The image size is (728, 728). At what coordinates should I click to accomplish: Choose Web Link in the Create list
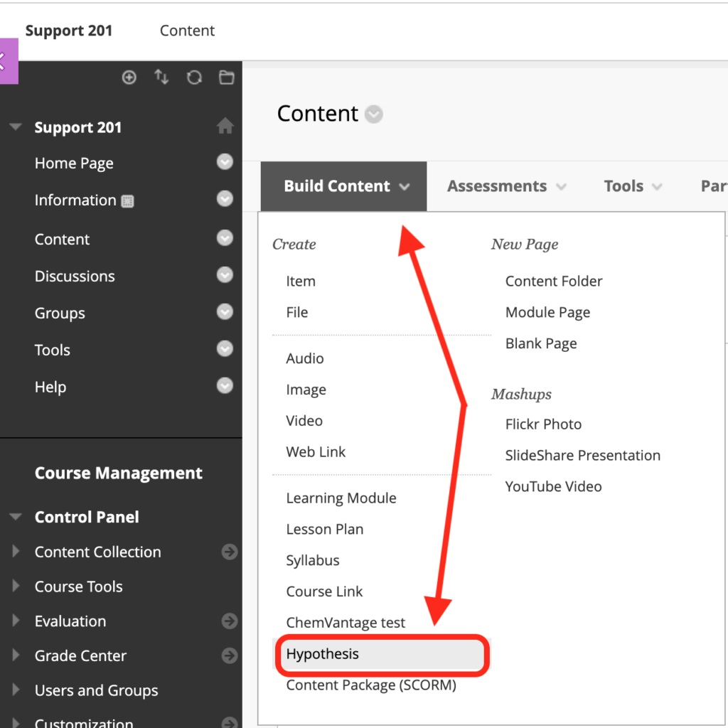point(316,451)
